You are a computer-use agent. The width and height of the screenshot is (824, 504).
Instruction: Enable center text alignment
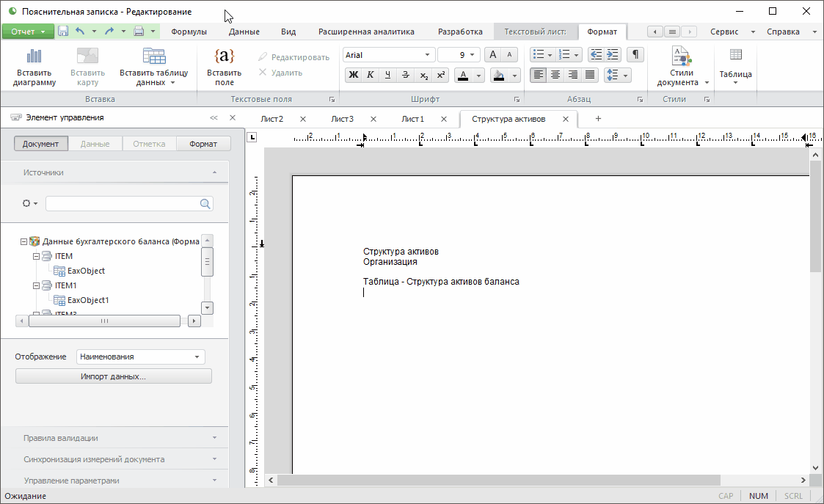click(x=555, y=75)
